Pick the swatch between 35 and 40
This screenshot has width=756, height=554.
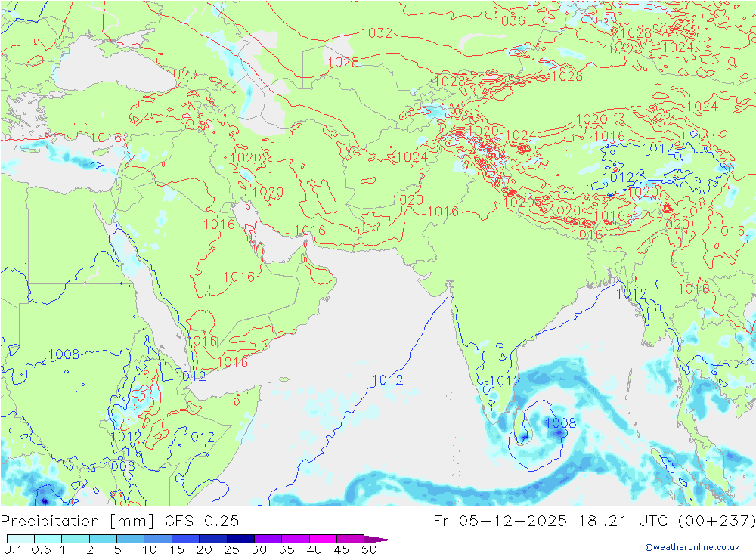coord(295,539)
